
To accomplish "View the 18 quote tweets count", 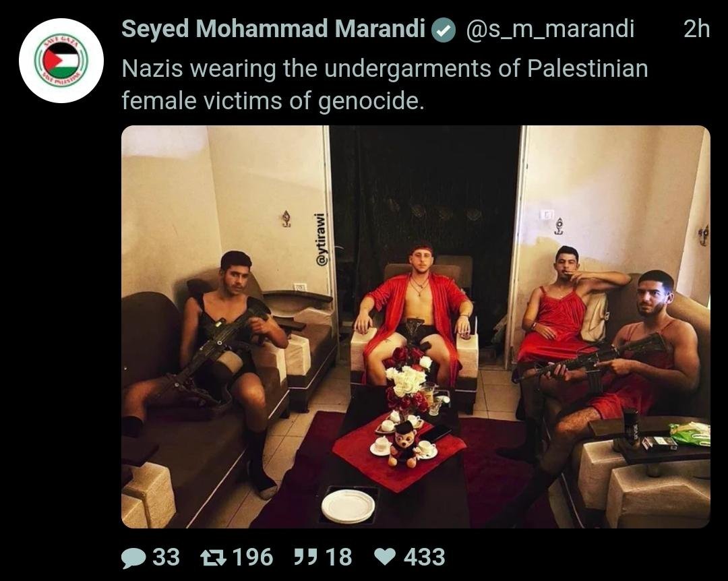I will [x=338, y=557].
